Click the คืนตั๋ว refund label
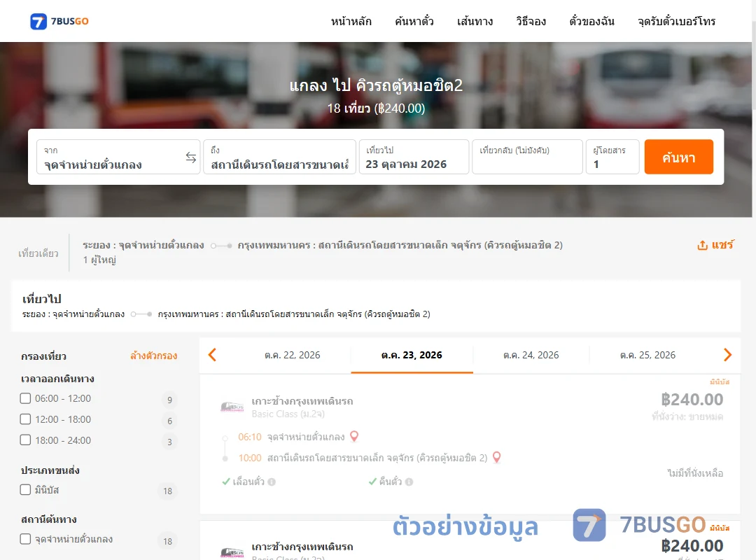 [390, 482]
